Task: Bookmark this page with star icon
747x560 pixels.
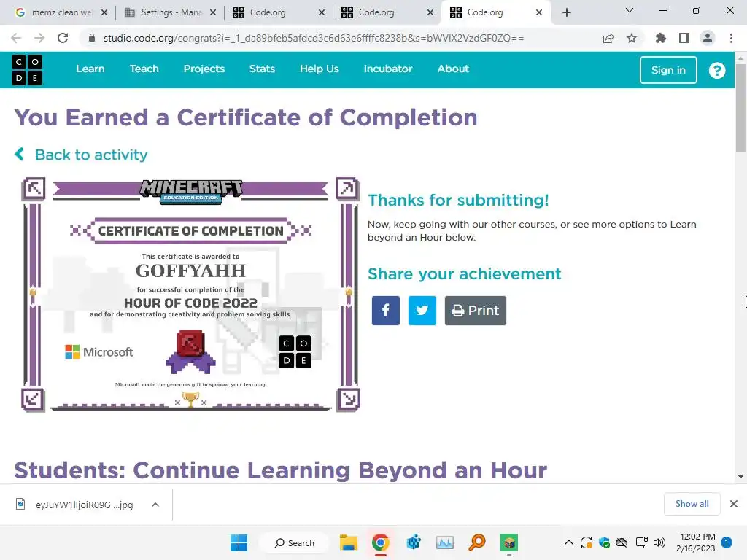Action: point(631,38)
